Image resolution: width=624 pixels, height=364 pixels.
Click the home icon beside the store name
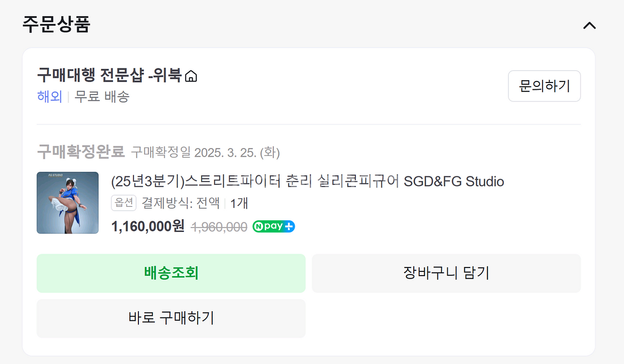click(x=191, y=76)
